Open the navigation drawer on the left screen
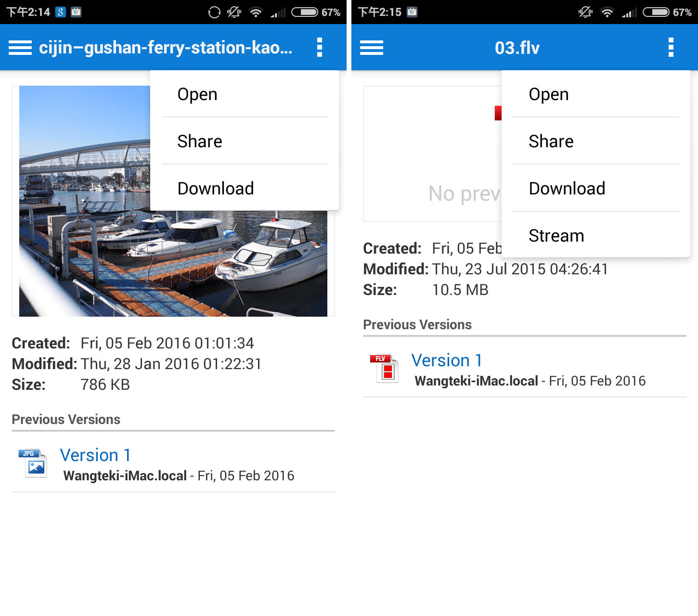Screen dimensions: 698x616 pos(20,47)
